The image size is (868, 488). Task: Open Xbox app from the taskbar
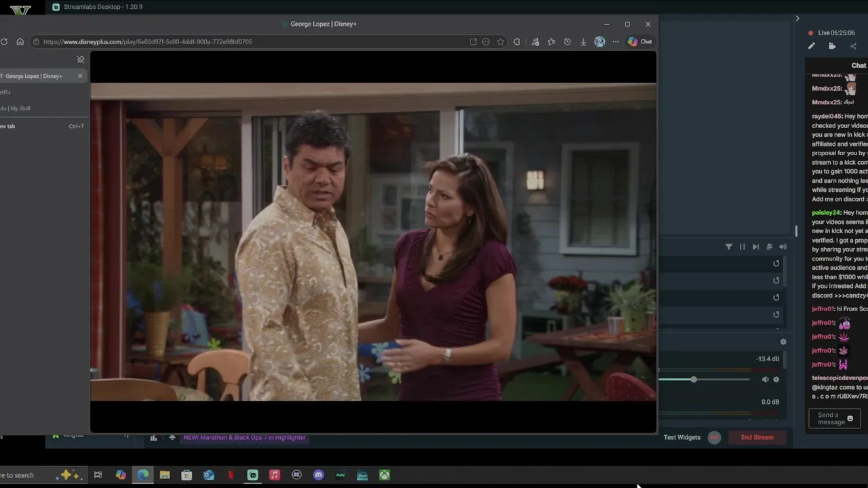pyautogui.click(x=384, y=475)
